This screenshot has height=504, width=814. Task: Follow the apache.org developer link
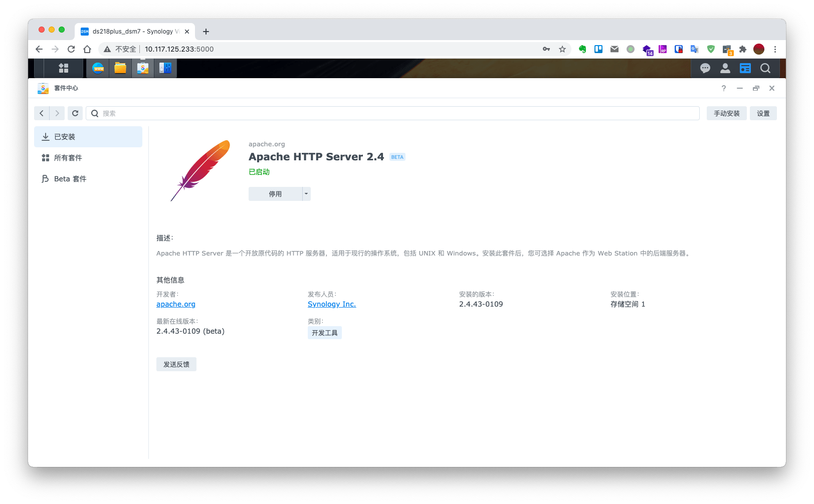176,304
